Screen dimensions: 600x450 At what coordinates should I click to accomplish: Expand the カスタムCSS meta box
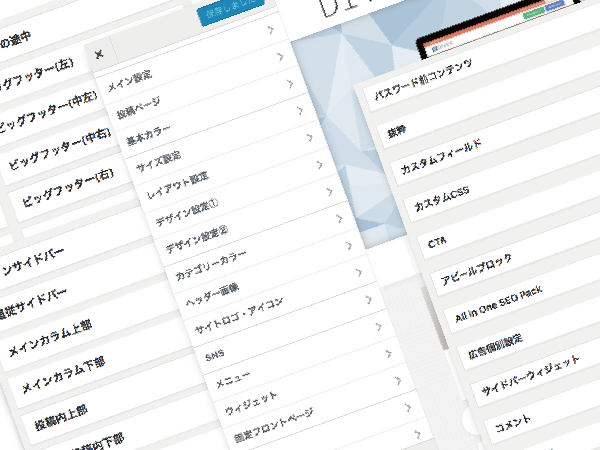pos(442,199)
